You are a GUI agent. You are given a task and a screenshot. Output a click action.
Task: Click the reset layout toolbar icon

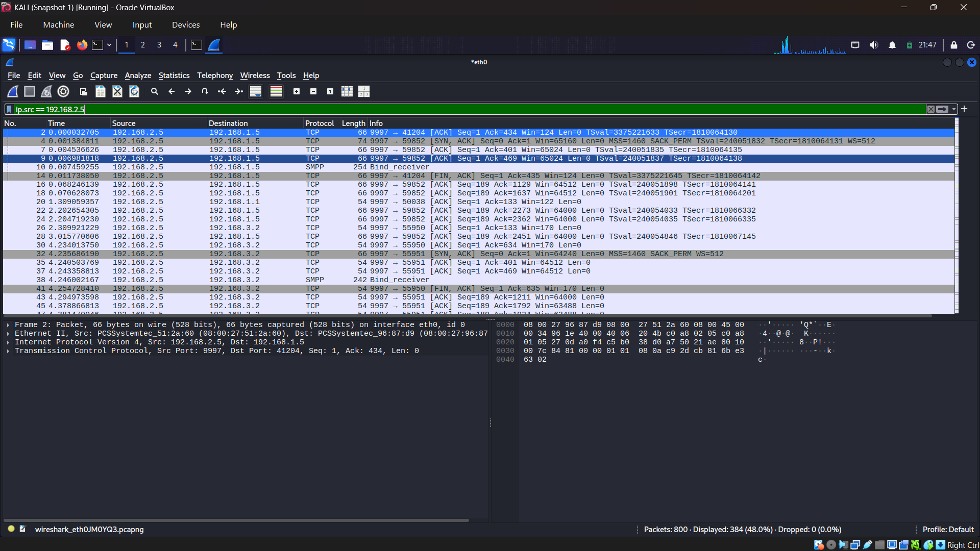364,91
